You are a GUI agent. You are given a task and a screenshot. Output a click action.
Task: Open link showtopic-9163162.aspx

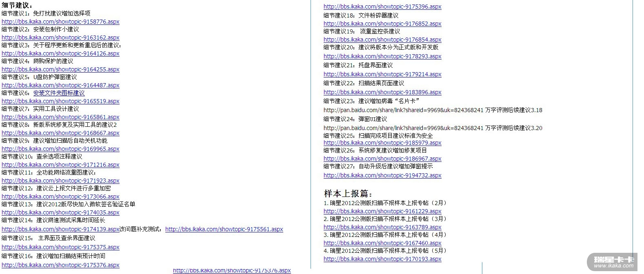click(x=60, y=38)
